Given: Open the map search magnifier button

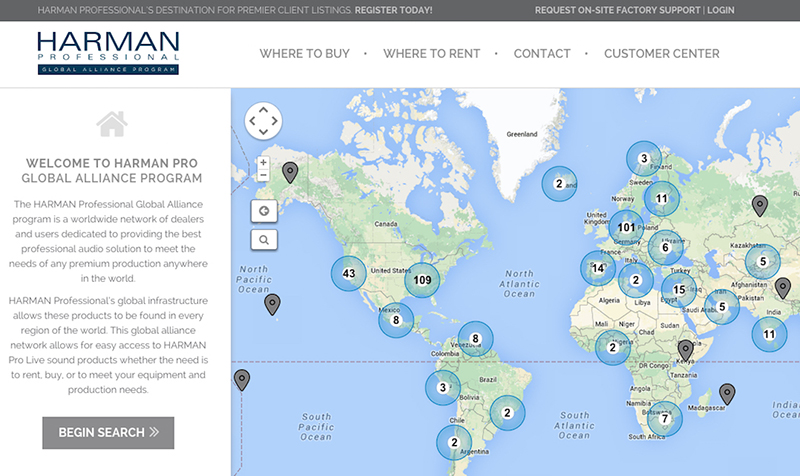Looking at the screenshot, I should click(x=264, y=239).
